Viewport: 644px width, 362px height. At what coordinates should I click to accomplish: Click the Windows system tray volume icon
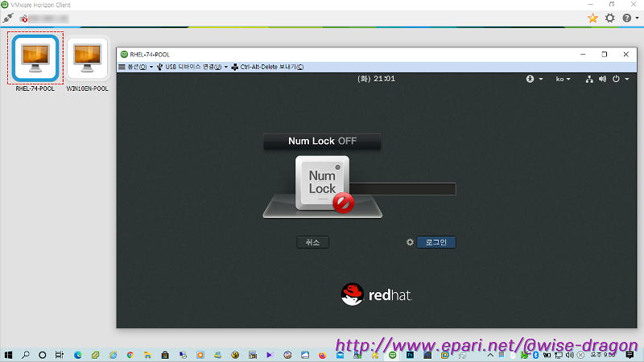point(570,355)
